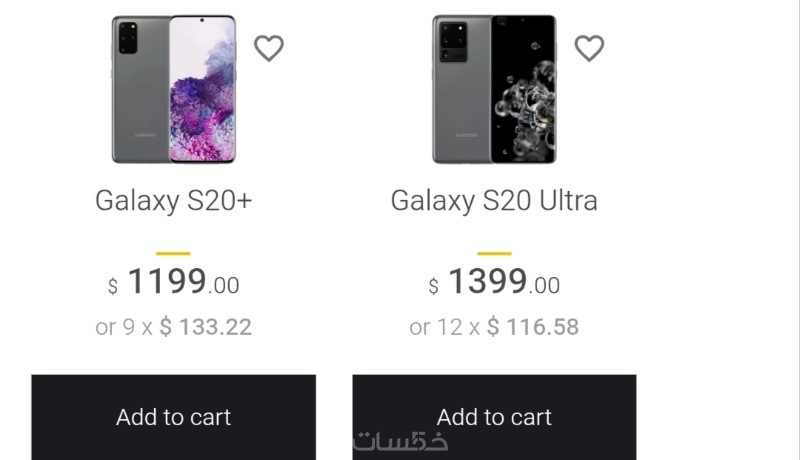Open the Galaxy S20+ product photo
The height and width of the screenshot is (460, 800).
[174, 90]
